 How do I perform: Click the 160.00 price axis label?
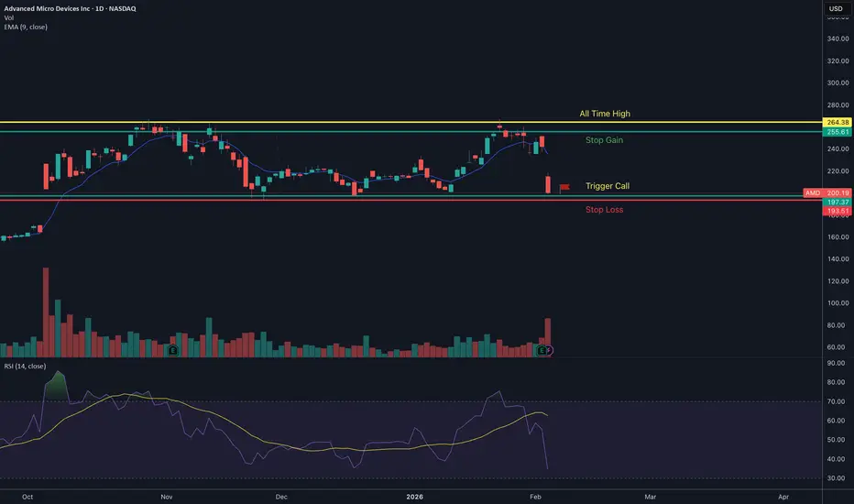click(838, 237)
